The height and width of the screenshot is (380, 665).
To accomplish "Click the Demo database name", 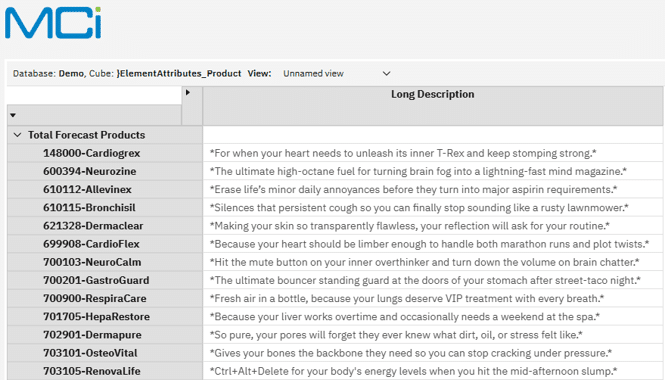I will coord(71,73).
